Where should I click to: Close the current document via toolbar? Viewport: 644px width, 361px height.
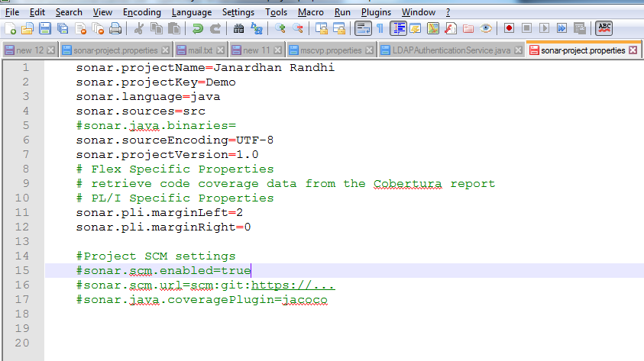[80, 28]
